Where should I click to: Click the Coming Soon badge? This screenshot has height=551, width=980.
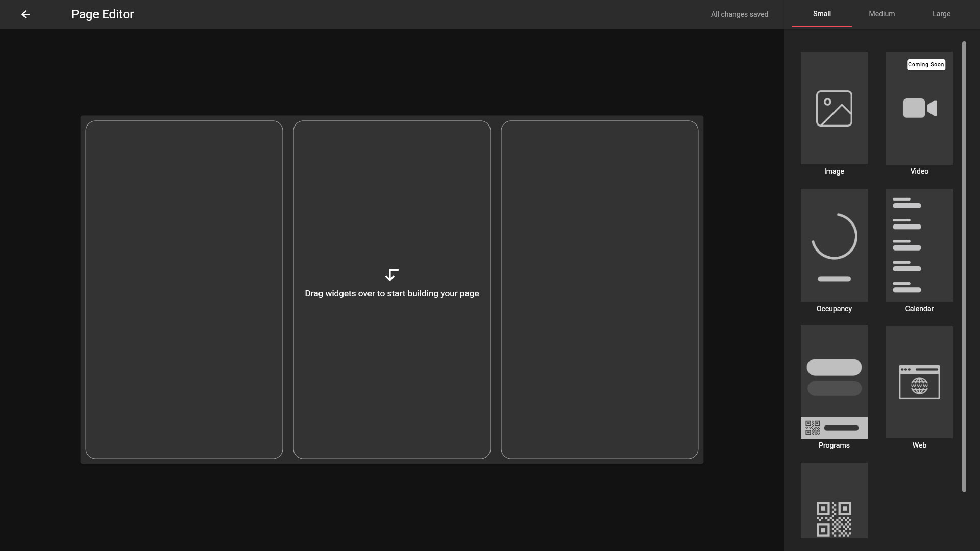(x=925, y=65)
